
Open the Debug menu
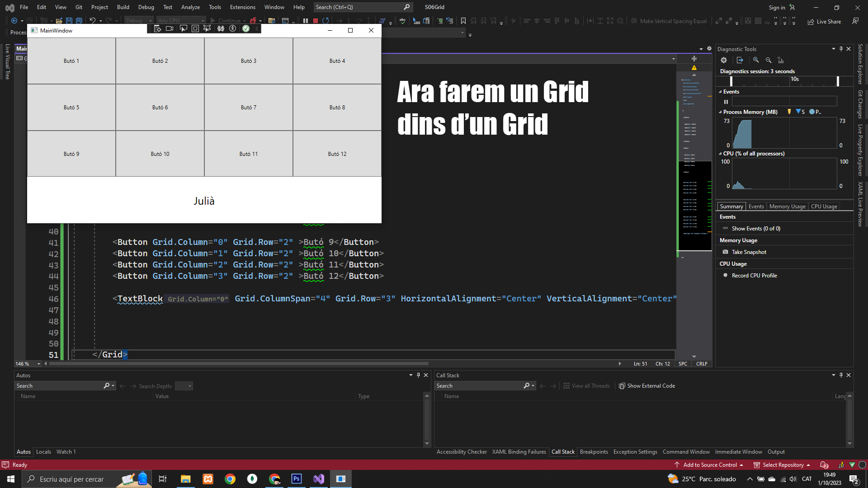click(x=146, y=7)
